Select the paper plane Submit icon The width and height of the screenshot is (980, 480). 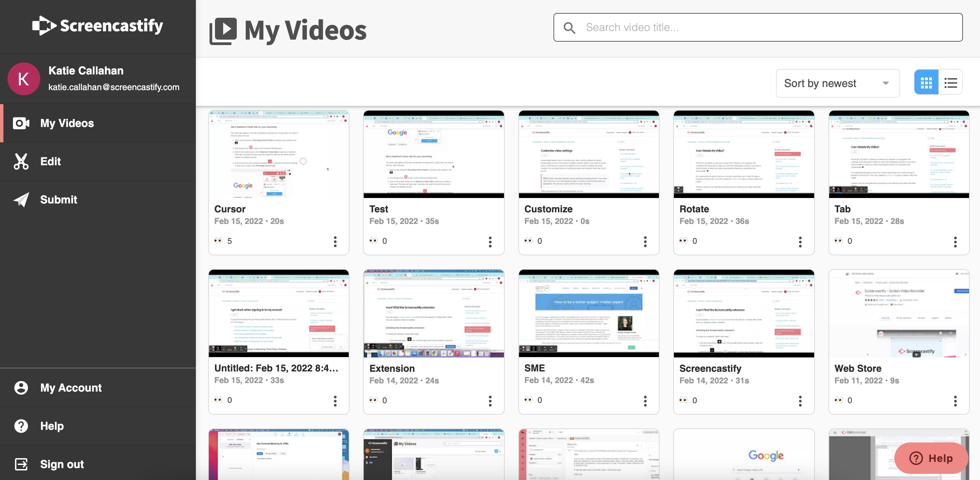[21, 199]
